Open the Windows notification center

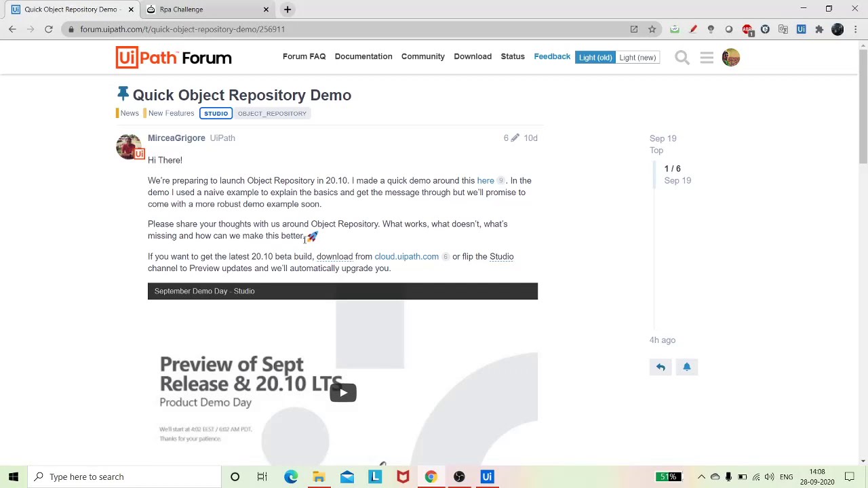pos(850,476)
